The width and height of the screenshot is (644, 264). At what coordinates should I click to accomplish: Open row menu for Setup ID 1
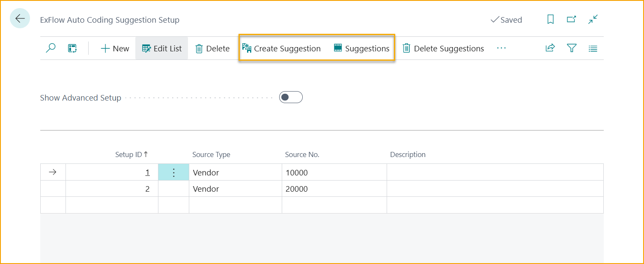click(173, 172)
